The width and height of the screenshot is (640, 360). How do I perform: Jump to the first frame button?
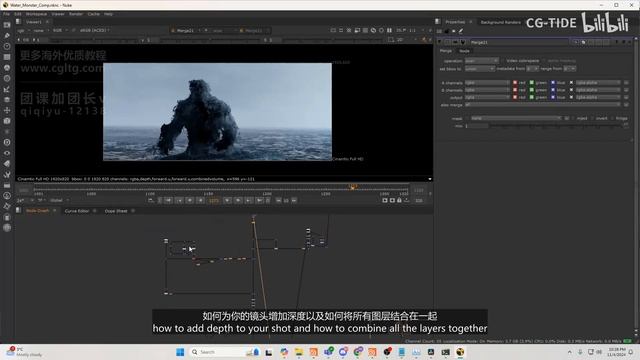click(x=168, y=200)
